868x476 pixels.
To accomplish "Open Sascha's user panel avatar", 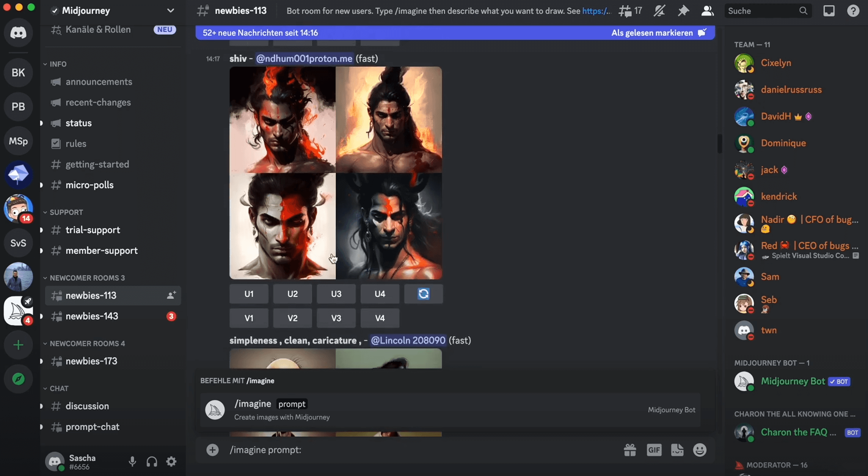I will [x=55, y=462].
